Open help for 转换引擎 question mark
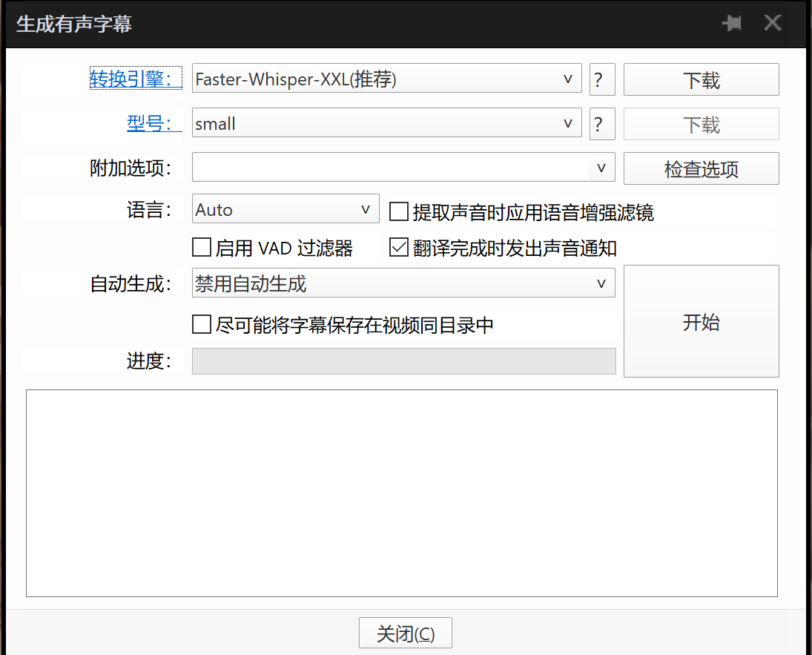Image resolution: width=812 pixels, height=655 pixels. (602, 79)
